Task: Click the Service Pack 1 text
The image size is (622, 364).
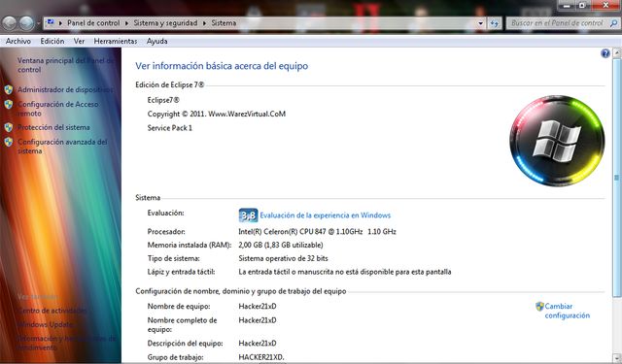Action: (170, 128)
